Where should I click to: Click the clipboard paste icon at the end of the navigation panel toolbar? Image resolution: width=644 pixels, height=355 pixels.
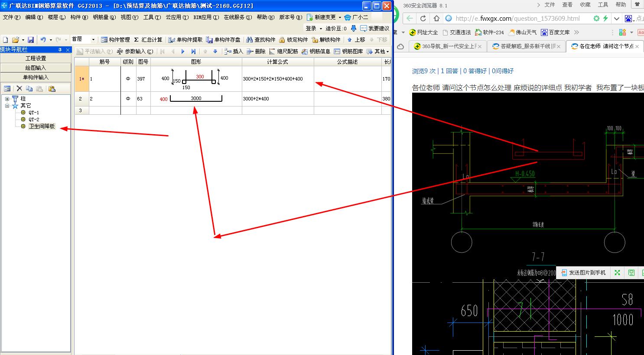[52, 89]
